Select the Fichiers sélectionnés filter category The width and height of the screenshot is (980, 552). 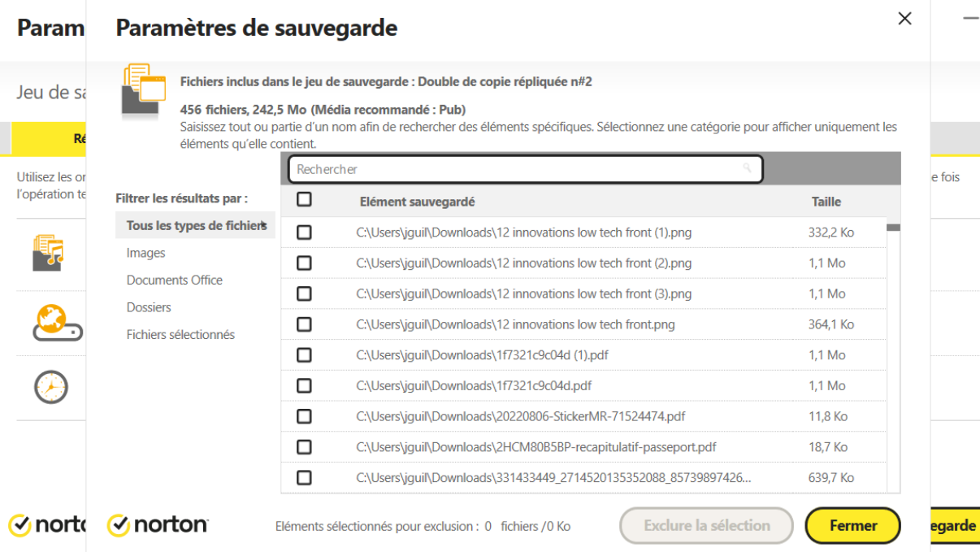[x=180, y=334]
